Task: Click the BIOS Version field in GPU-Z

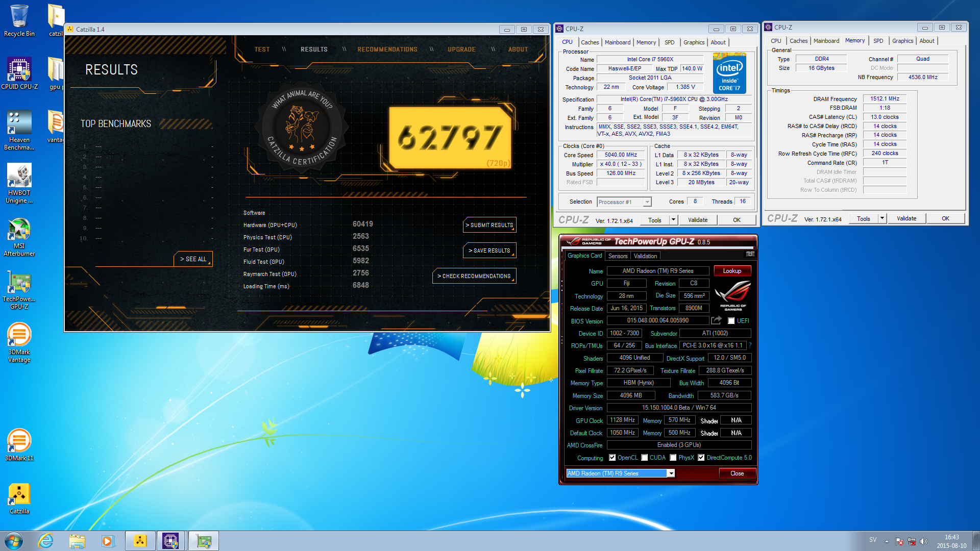Action: (657, 320)
